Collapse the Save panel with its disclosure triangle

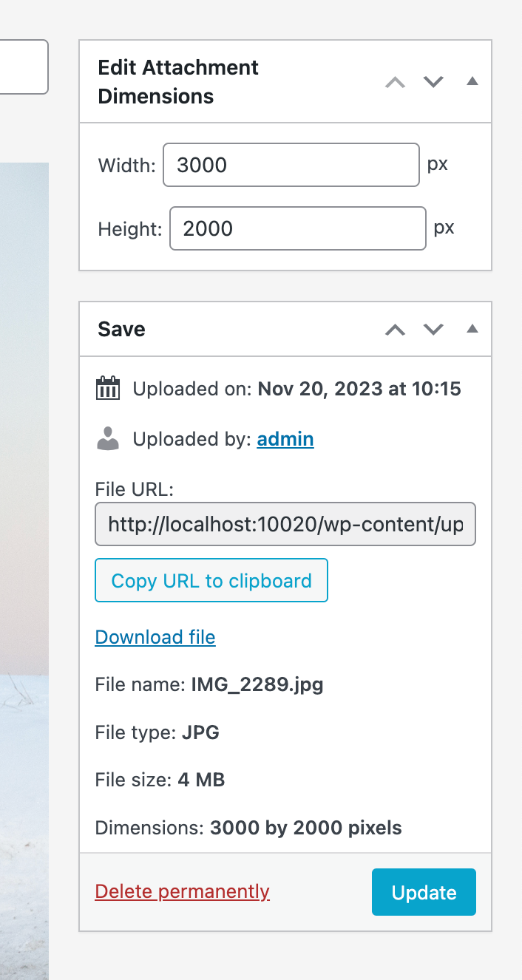(472, 330)
